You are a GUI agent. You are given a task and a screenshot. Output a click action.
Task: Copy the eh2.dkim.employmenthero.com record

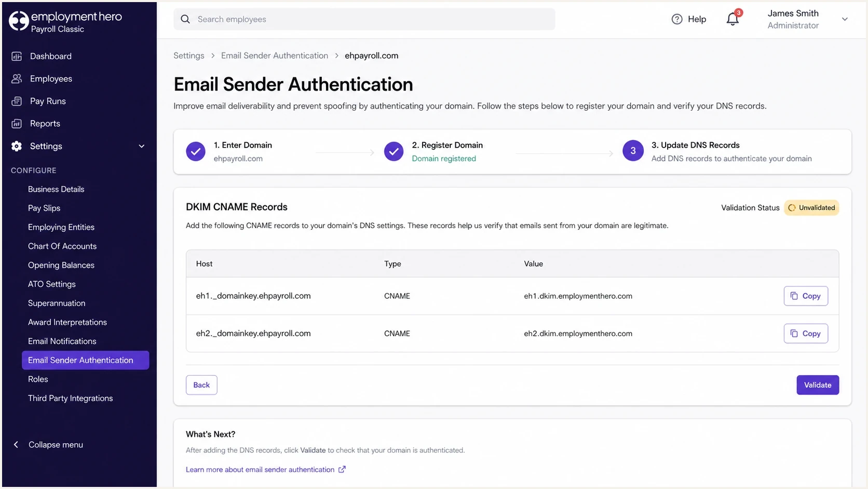(x=806, y=333)
